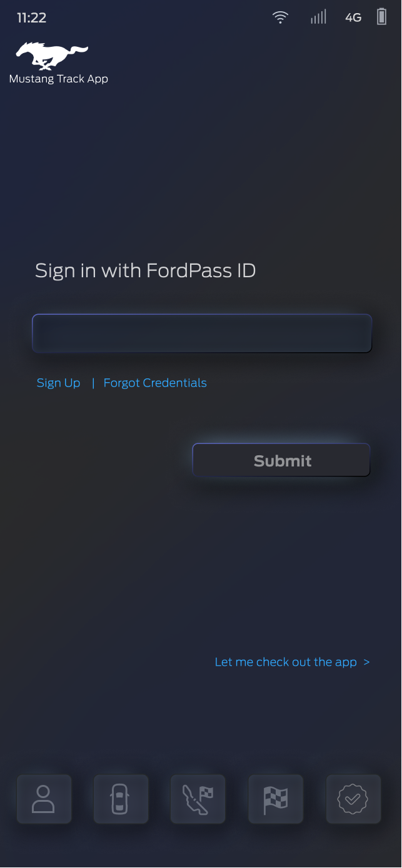Tap the battery status icon

tap(381, 17)
